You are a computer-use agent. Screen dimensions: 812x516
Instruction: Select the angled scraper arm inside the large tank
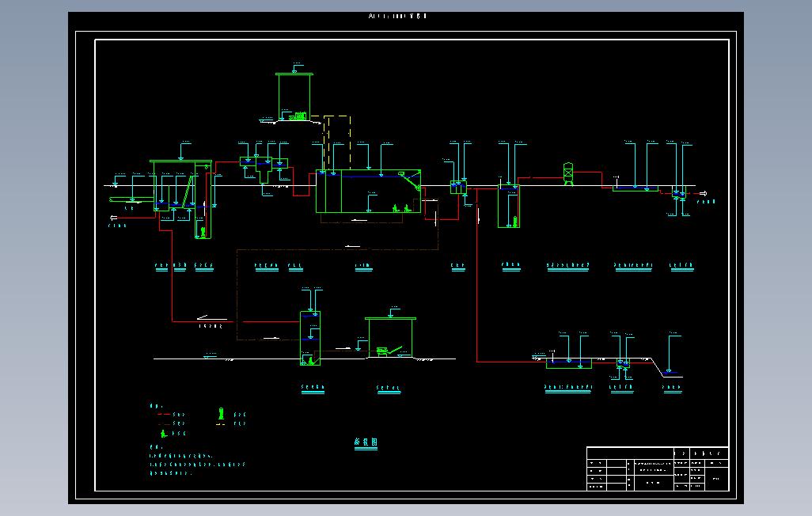(x=410, y=182)
